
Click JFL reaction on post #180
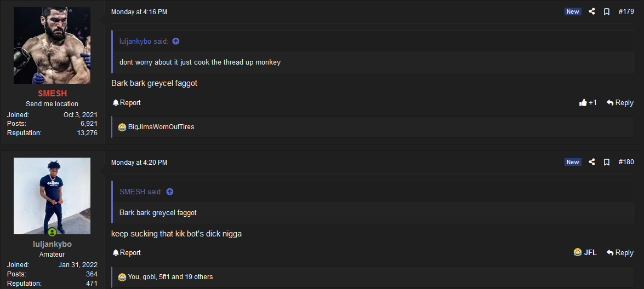pyautogui.click(x=585, y=252)
